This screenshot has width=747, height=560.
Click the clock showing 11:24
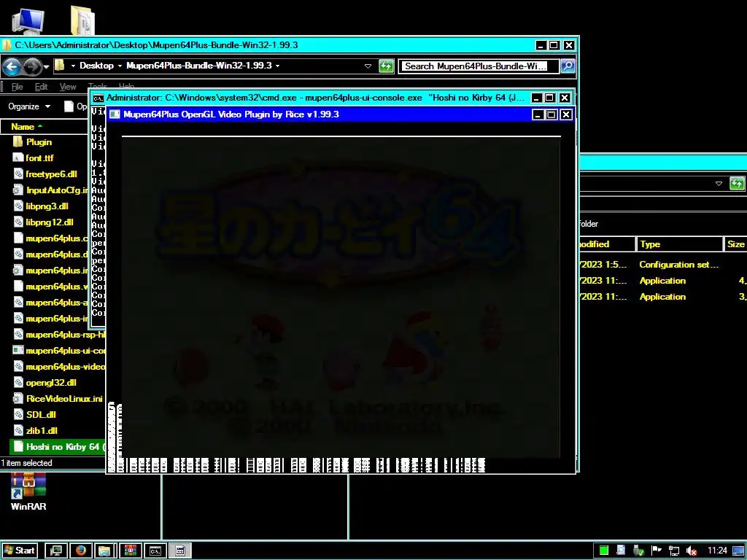[x=717, y=551]
